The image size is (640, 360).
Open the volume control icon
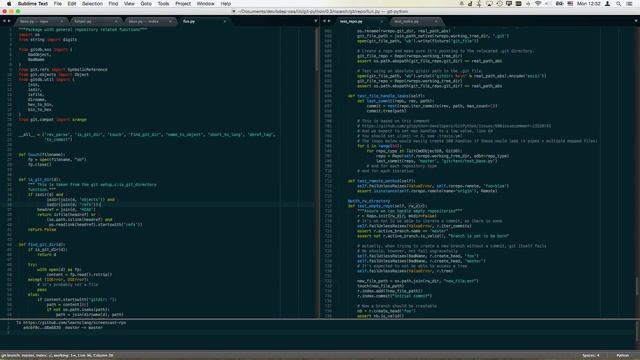tap(548, 4)
